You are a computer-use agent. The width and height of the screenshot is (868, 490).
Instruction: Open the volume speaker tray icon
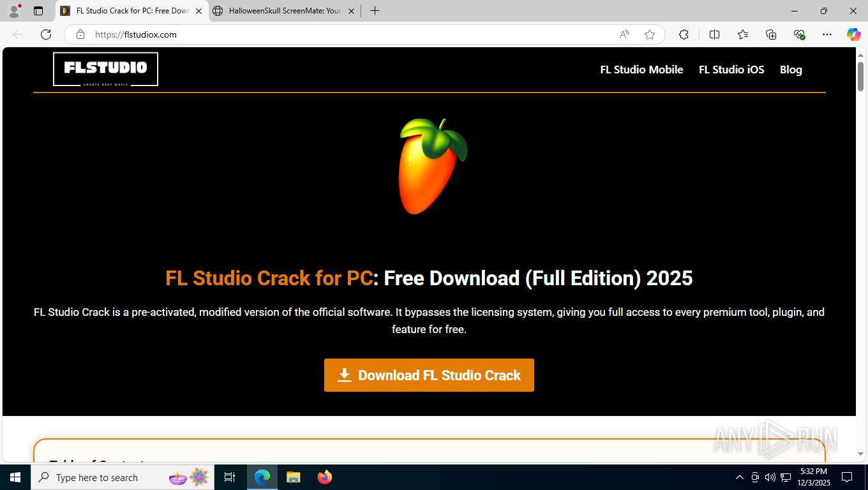coord(770,477)
